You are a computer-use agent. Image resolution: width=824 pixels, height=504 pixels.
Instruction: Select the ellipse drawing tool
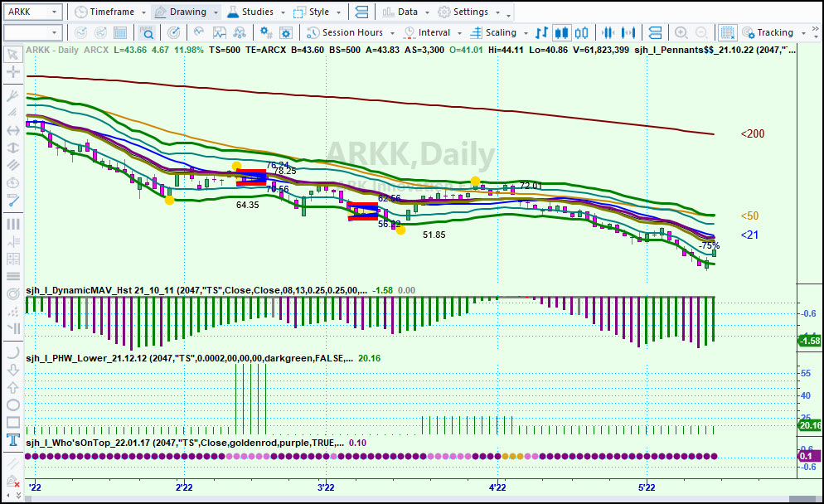click(x=13, y=405)
